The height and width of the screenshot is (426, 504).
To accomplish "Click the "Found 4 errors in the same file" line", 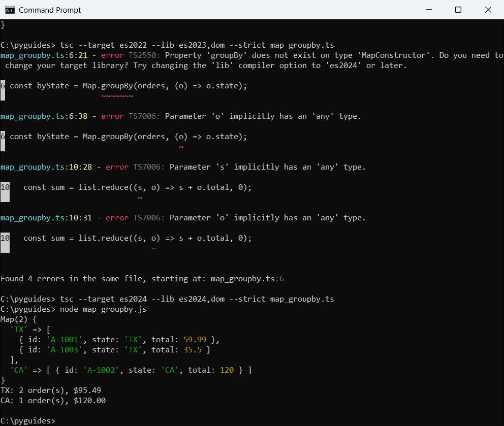I will coord(142,279).
